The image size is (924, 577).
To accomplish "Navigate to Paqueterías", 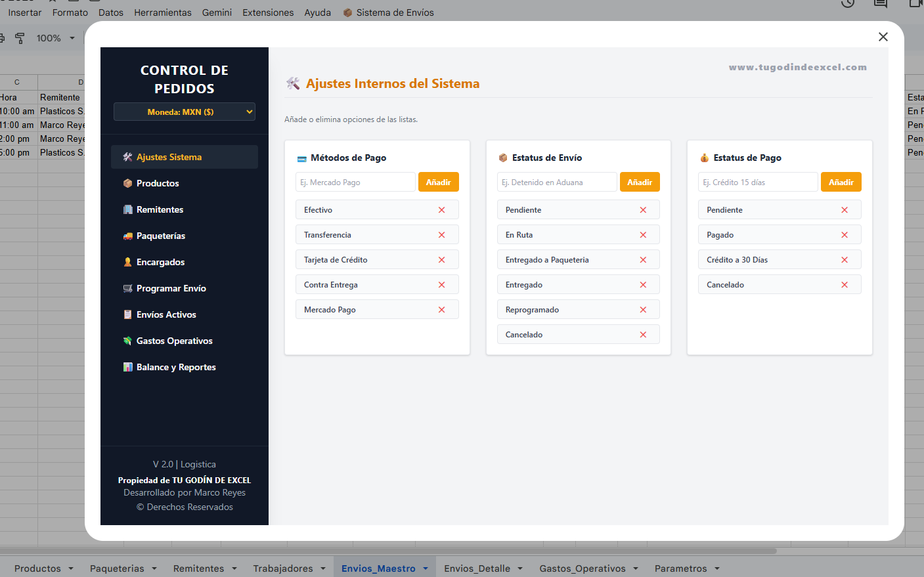I will tap(185, 236).
